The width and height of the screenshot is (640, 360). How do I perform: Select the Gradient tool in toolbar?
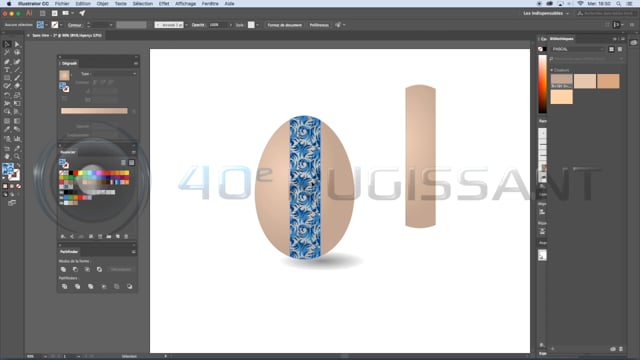17,121
